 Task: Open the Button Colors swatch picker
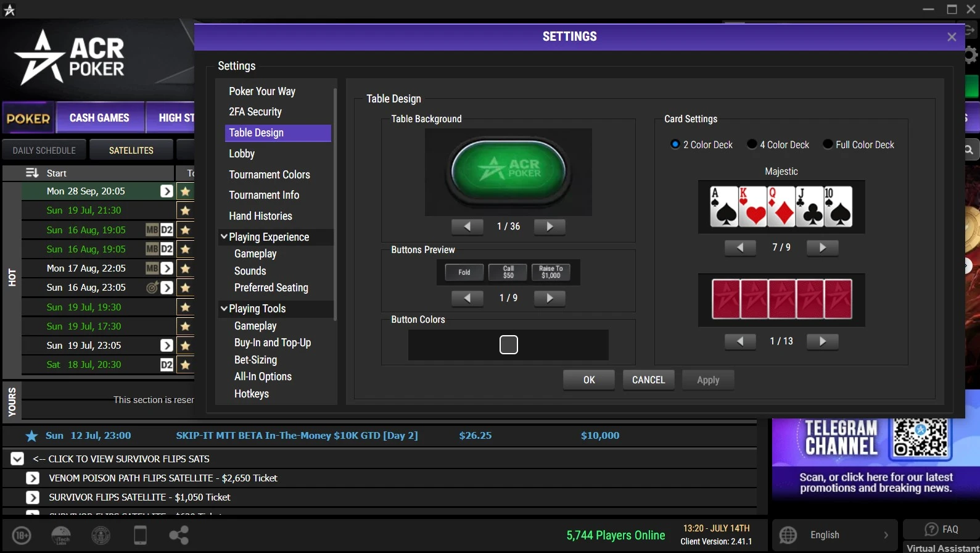(509, 345)
